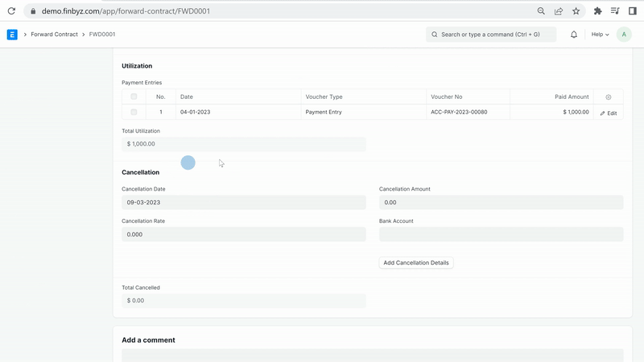Click Add Cancellation Details button
The image size is (644, 362).
416,262
